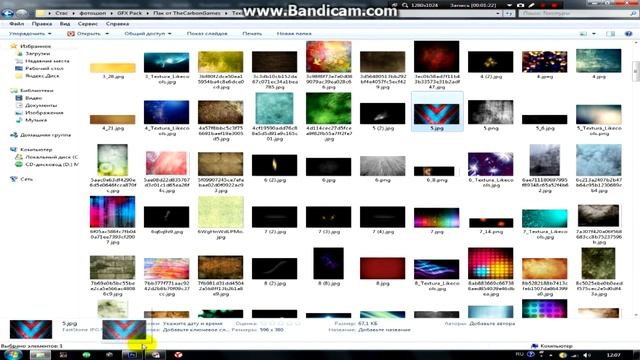640x360 pixels.
Task: Click the change view icon in the toolbar
Action: point(583,33)
